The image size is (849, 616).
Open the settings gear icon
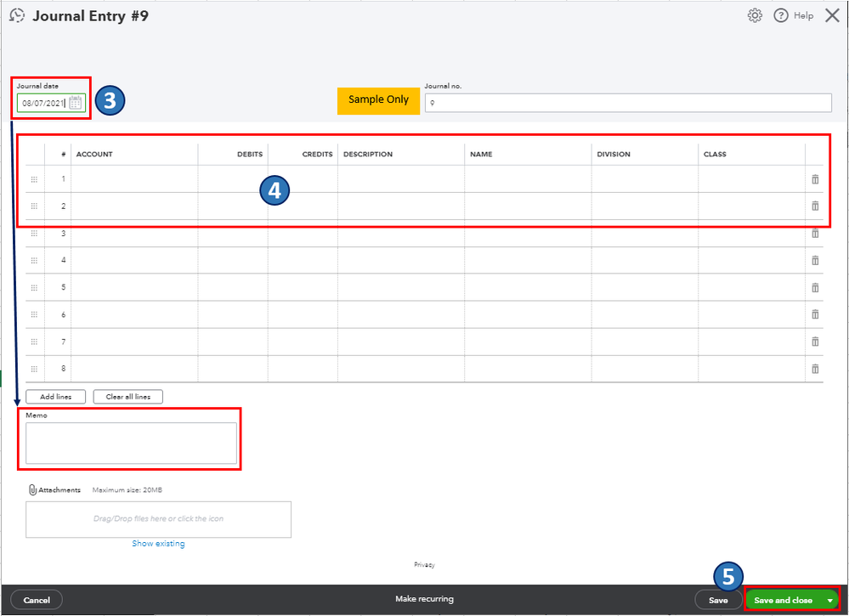click(755, 15)
